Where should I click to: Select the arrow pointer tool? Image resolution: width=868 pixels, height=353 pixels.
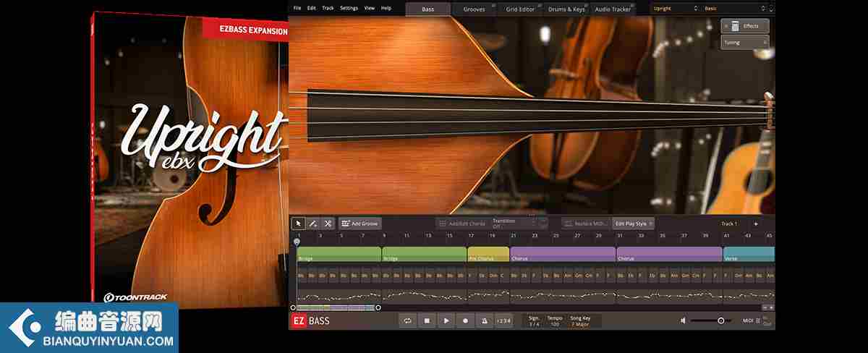tap(298, 224)
